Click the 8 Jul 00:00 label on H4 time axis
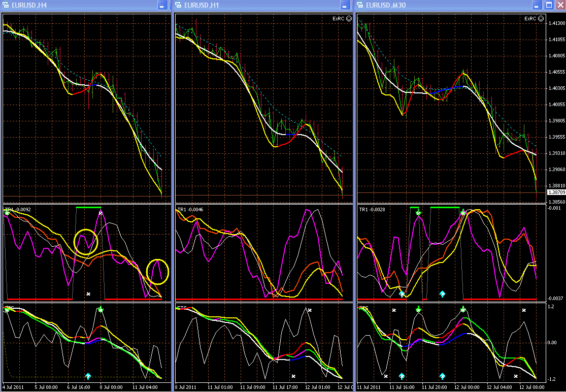The width and height of the screenshot is (566, 392). [111, 387]
